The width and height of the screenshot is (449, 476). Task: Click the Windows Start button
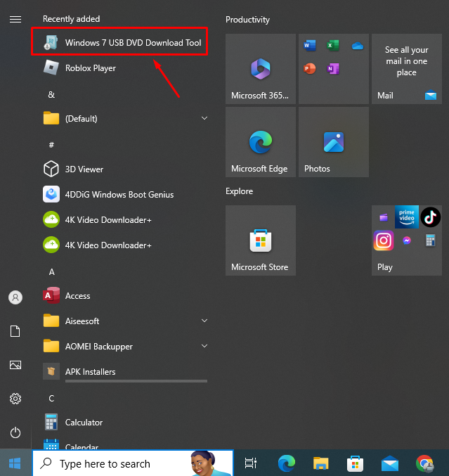[15, 463]
